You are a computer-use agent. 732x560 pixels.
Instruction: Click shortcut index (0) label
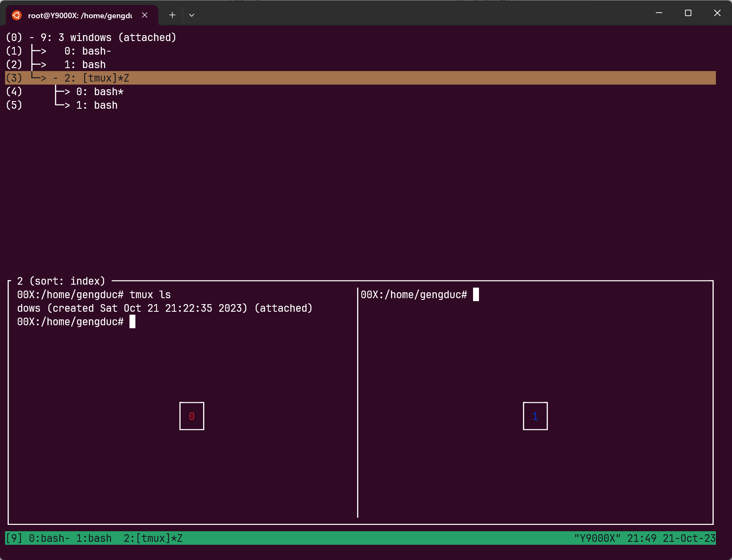[14, 38]
